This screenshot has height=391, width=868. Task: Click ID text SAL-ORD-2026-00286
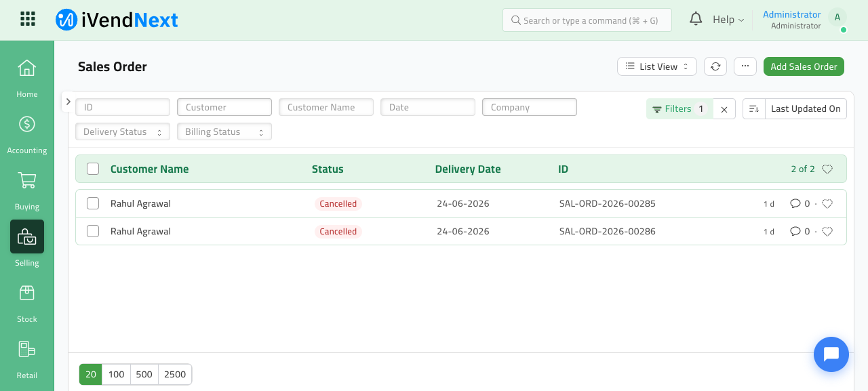[x=608, y=232]
